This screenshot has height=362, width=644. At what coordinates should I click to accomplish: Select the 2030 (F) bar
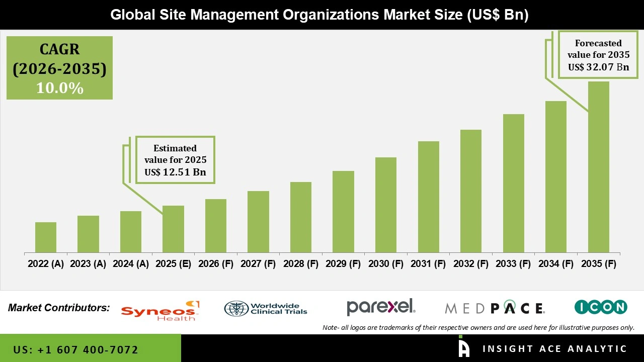click(x=385, y=205)
